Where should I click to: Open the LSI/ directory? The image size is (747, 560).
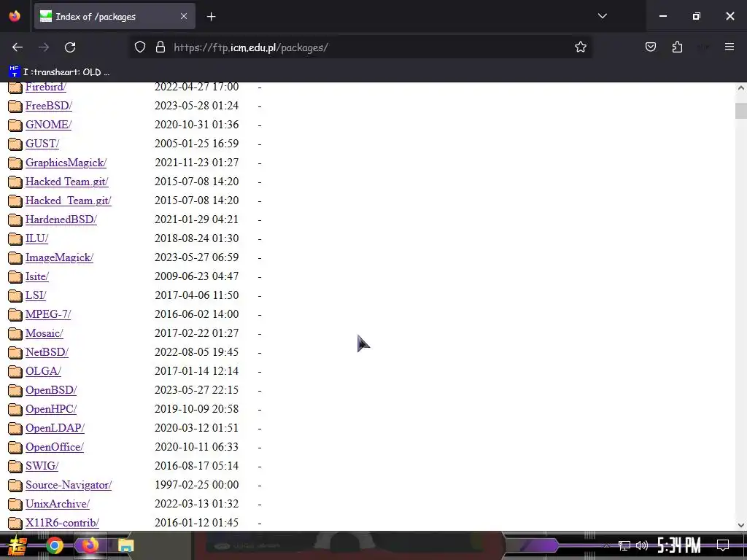(36, 295)
